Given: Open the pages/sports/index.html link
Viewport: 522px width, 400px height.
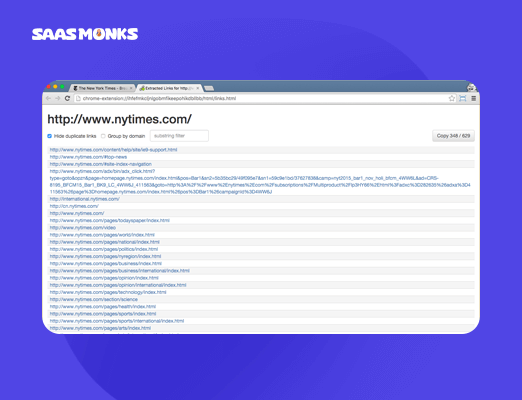Looking at the screenshot, I should point(103,314).
